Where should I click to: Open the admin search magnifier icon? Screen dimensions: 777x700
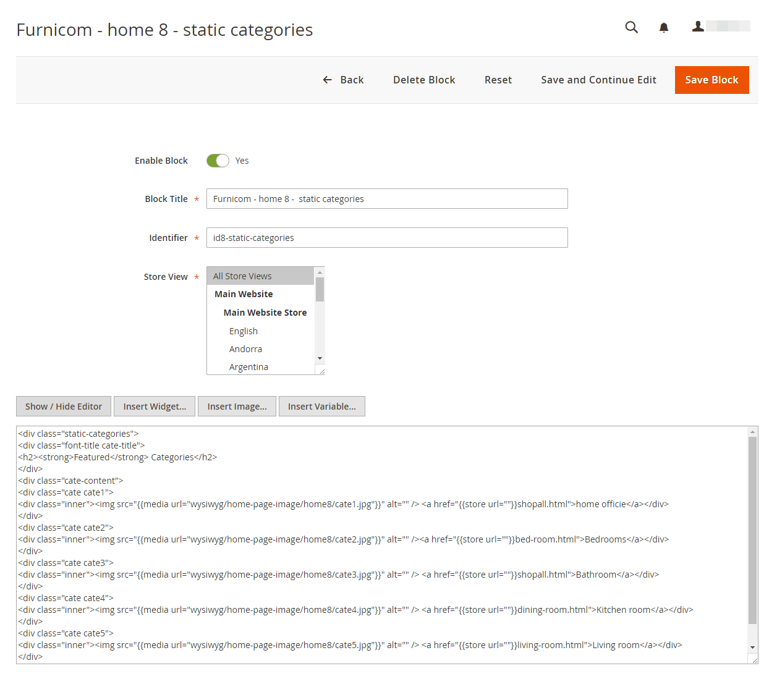pos(631,27)
